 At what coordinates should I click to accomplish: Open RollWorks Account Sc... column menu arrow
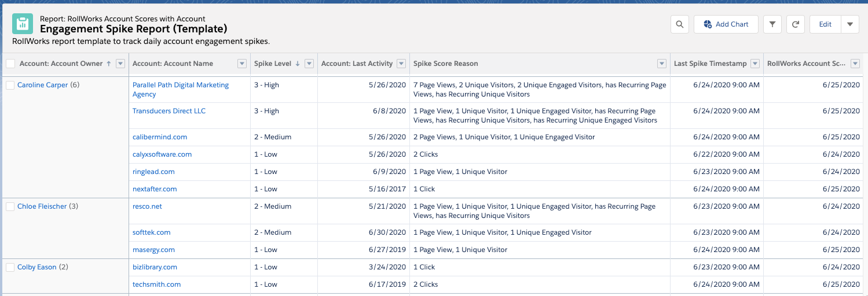click(856, 64)
